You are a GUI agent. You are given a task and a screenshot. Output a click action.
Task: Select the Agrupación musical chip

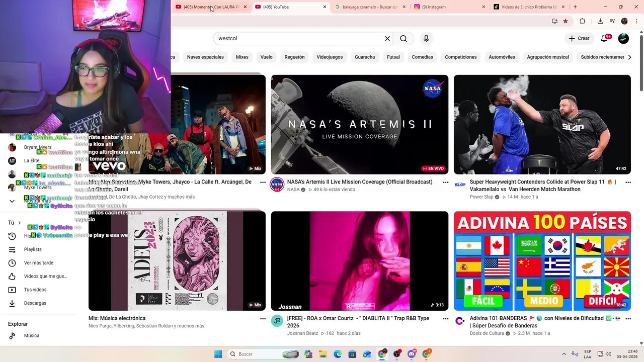click(x=548, y=57)
